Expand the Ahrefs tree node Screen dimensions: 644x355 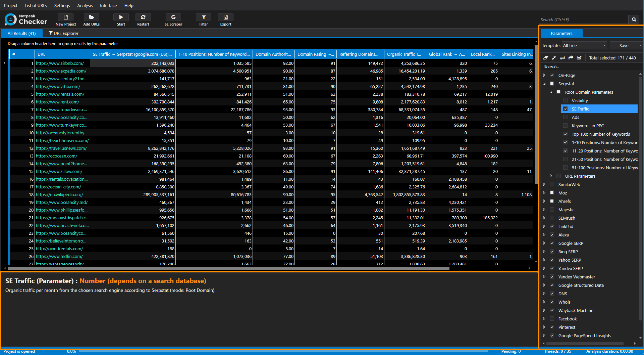pos(544,201)
